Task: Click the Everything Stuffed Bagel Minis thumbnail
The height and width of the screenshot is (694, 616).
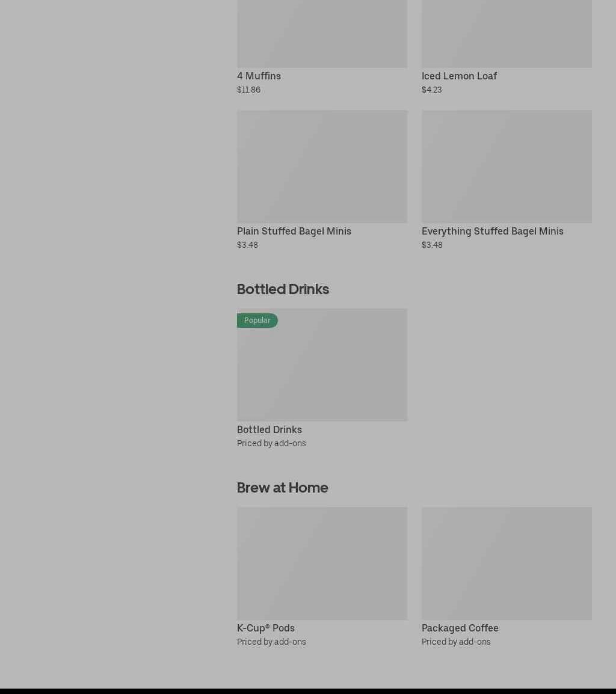Action: [x=507, y=167]
